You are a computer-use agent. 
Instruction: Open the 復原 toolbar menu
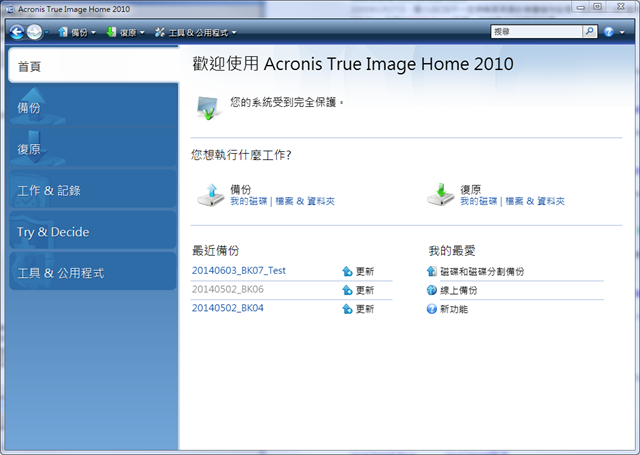click(x=125, y=32)
